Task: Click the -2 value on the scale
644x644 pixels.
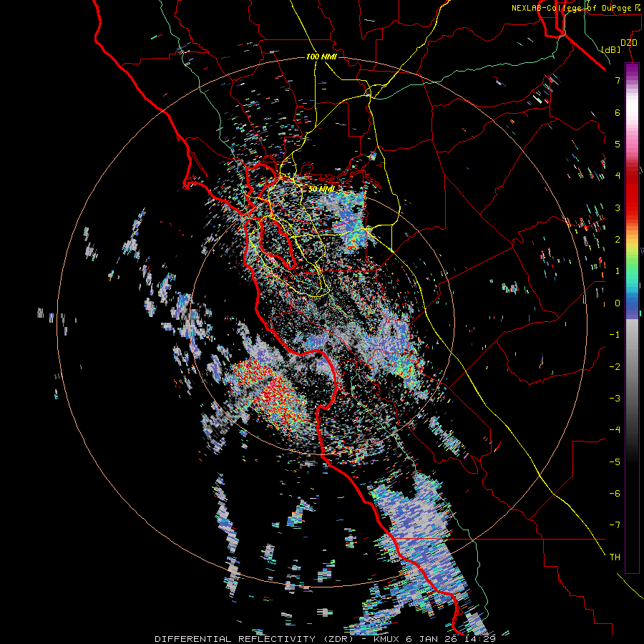Action: tap(615, 367)
